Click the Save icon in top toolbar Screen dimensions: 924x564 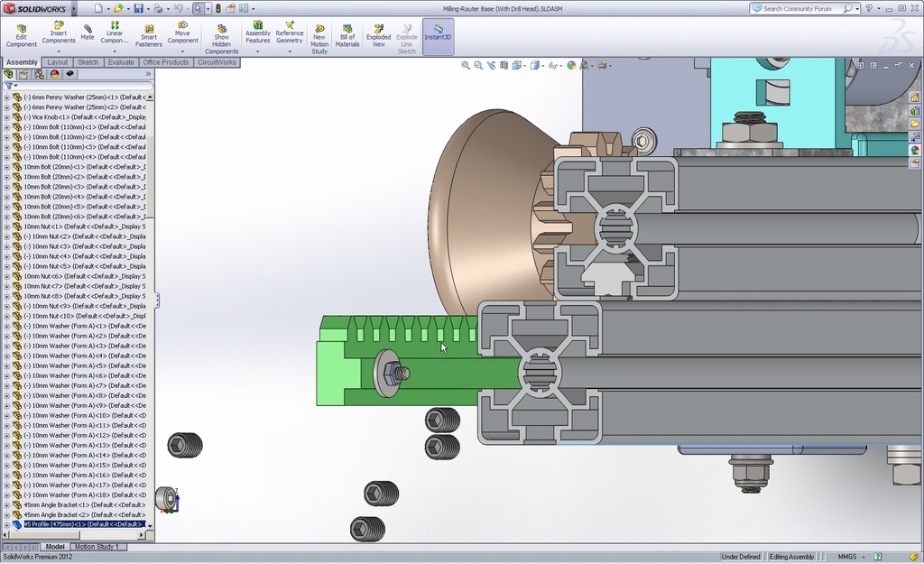[x=138, y=8]
